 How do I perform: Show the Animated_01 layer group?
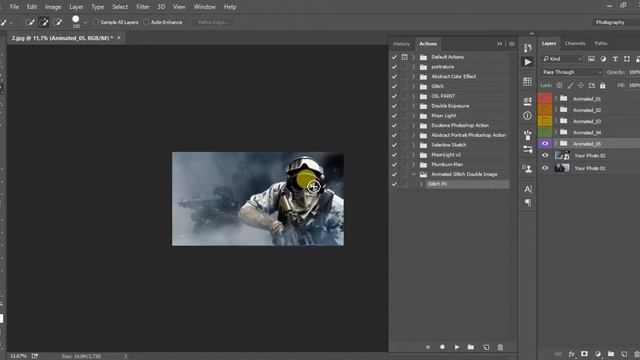[545, 99]
